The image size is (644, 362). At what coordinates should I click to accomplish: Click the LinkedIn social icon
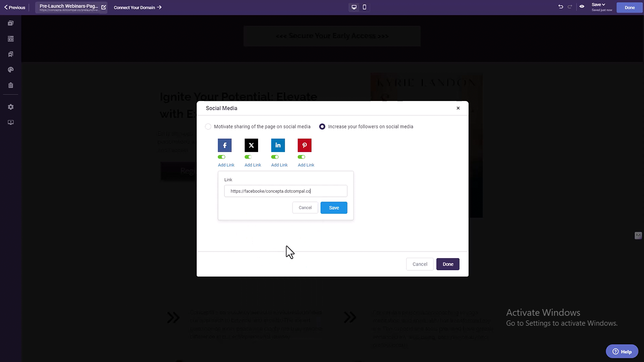pyautogui.click(x=278, y=145)
